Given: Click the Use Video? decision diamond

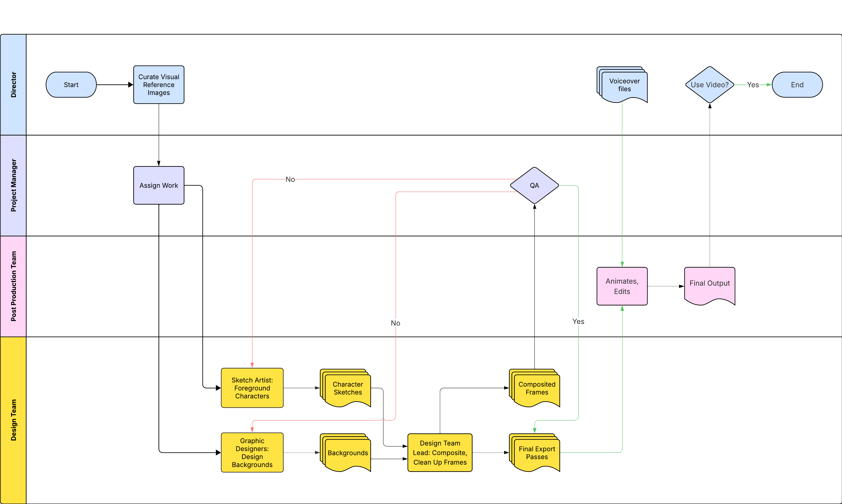Looking at the screenshot, I should pos(710,85).
